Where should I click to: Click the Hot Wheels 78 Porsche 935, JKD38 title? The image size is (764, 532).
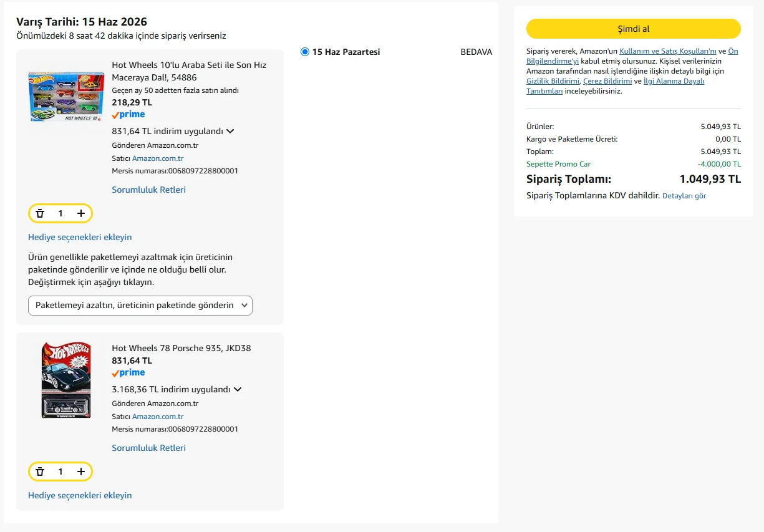click(181, 348)
